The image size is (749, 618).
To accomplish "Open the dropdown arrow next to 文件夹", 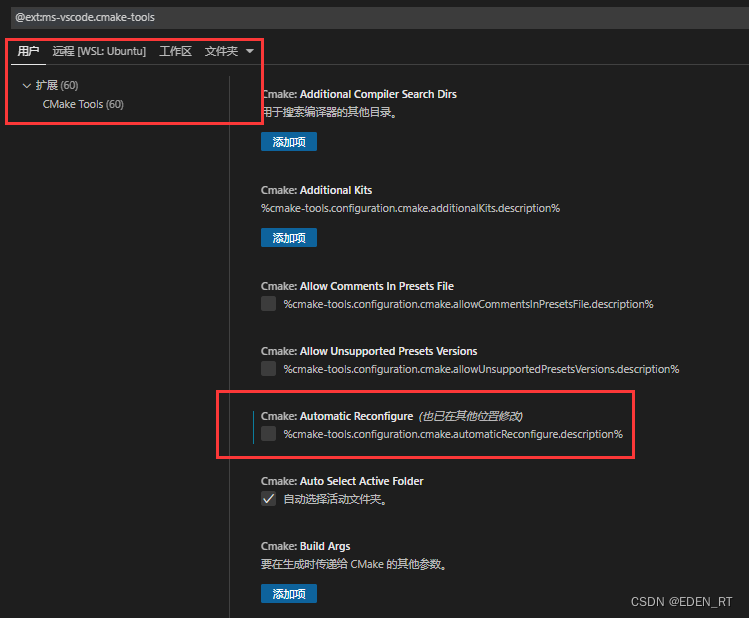I will coord(250,51).
